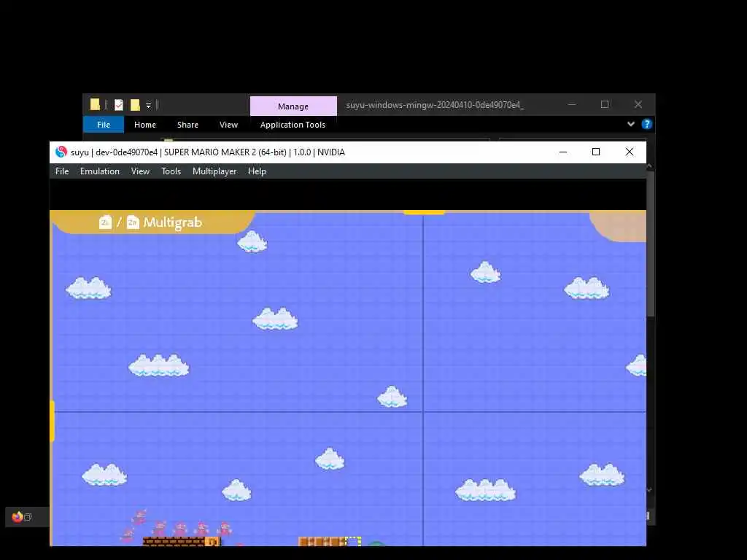This screenshot has height=560, width=747.
Task: Click the Multigrab label in the game
Action: 173,222
